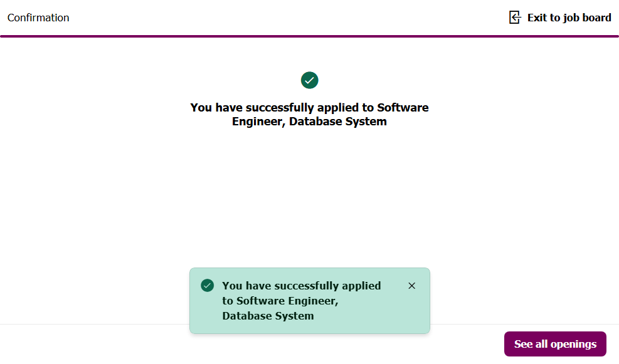Click the word 'openings' on the purple button
619x364 pixels.
[574, 344]
